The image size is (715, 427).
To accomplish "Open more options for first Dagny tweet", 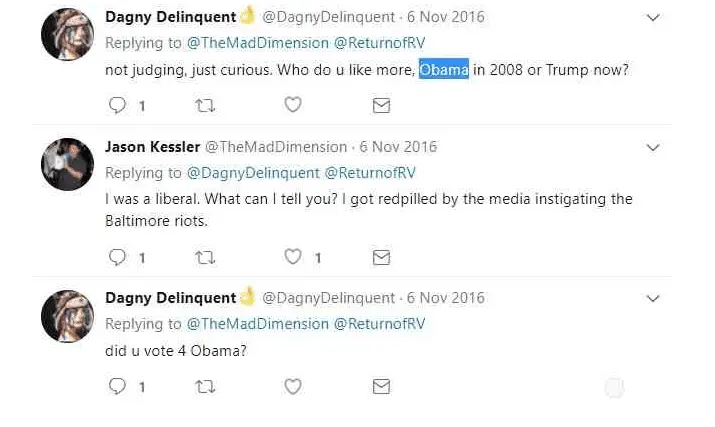I will point(653,18).
